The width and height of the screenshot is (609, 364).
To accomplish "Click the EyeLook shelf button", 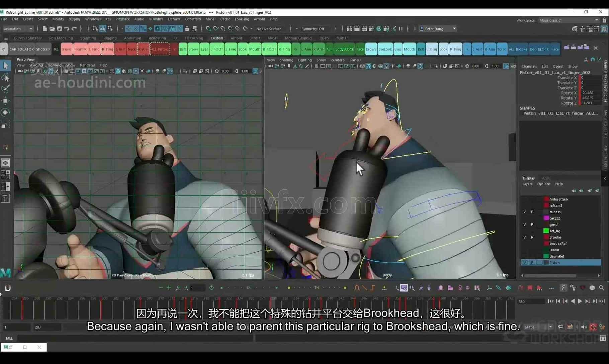I will pyautogui.click(x=385, y=49).
